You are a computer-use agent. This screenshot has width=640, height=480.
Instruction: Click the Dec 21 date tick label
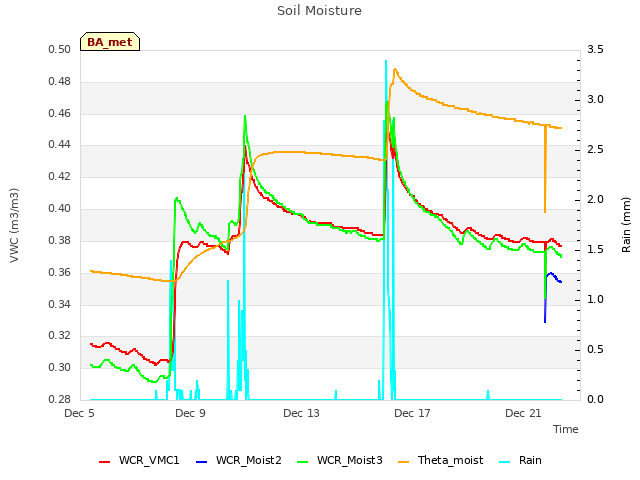[523, 413]
